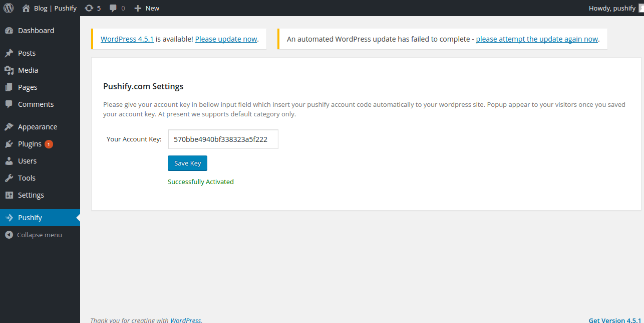Select the Pushify menu label
This screenshot has height=323, width=644.
tap(30, 218)
